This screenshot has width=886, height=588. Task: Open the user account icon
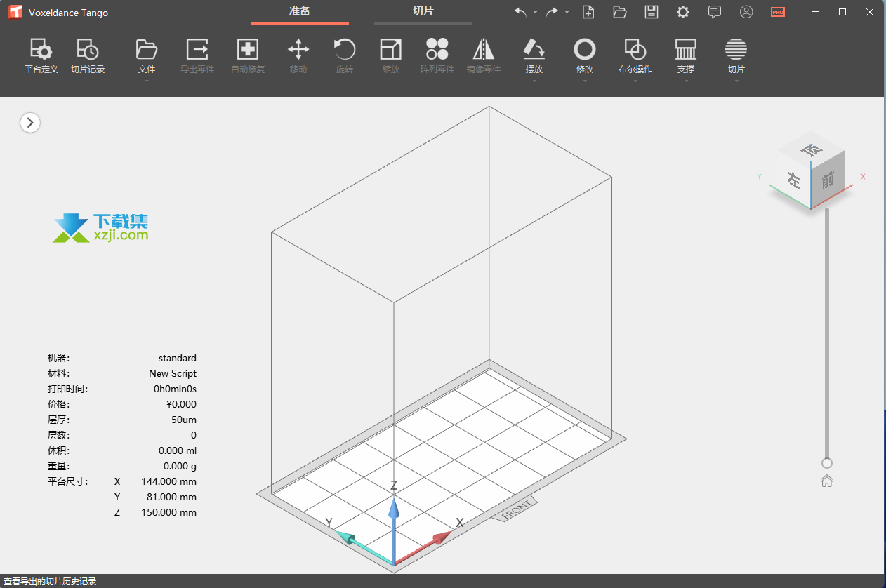(746, 12)
